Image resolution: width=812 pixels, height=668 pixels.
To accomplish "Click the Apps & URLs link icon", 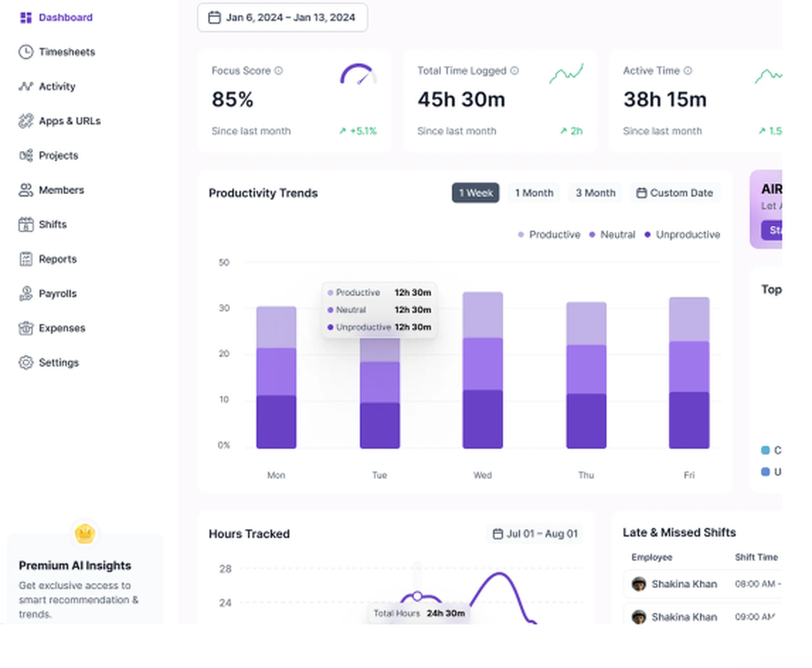I will pyautogui.click(x=26, y=121).
